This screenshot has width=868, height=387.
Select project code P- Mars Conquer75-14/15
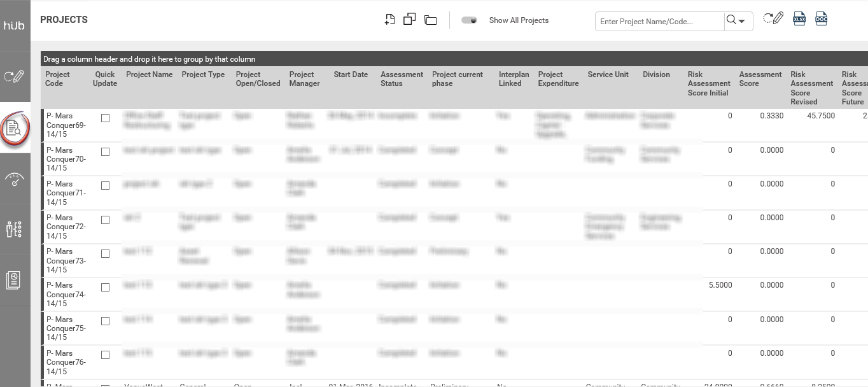[66, 328]
